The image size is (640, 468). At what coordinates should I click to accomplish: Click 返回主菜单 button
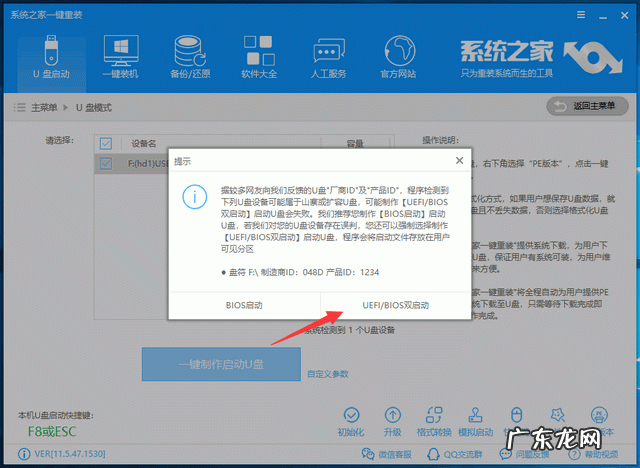587,106
